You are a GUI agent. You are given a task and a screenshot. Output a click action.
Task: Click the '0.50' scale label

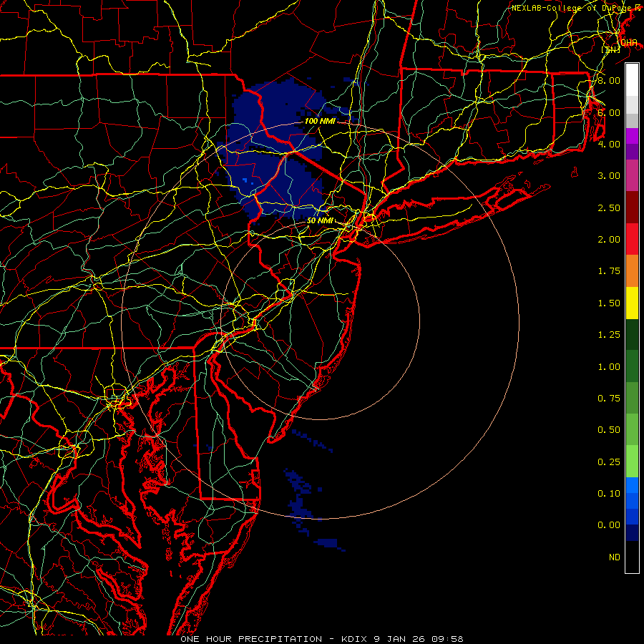click(609, 430)
